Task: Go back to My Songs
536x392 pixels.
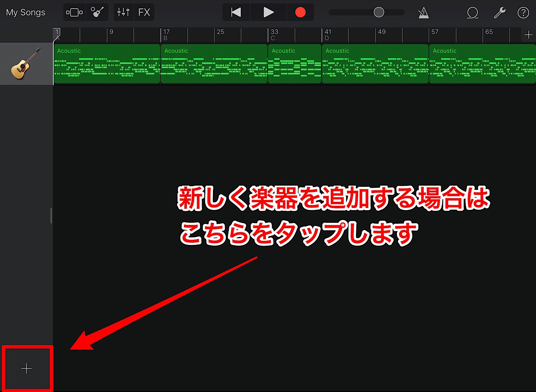Action: coord(26,12)
